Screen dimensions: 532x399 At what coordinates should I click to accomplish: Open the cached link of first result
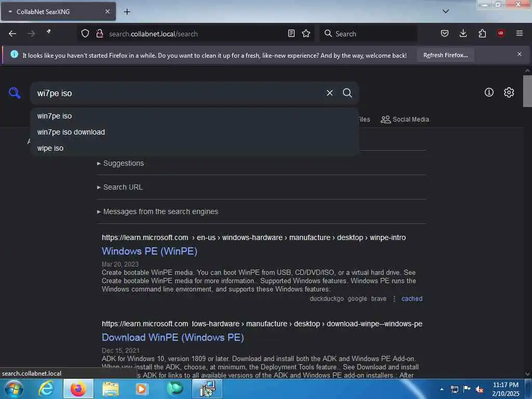412,299
